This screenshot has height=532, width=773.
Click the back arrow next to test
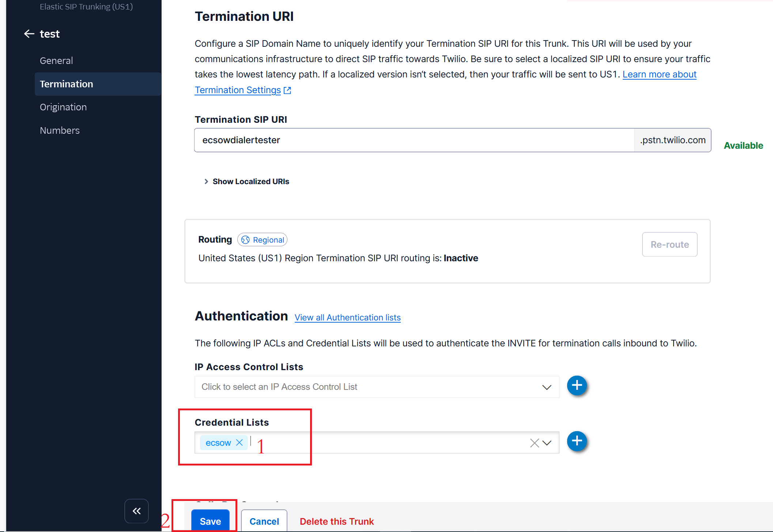click(29, 34)
